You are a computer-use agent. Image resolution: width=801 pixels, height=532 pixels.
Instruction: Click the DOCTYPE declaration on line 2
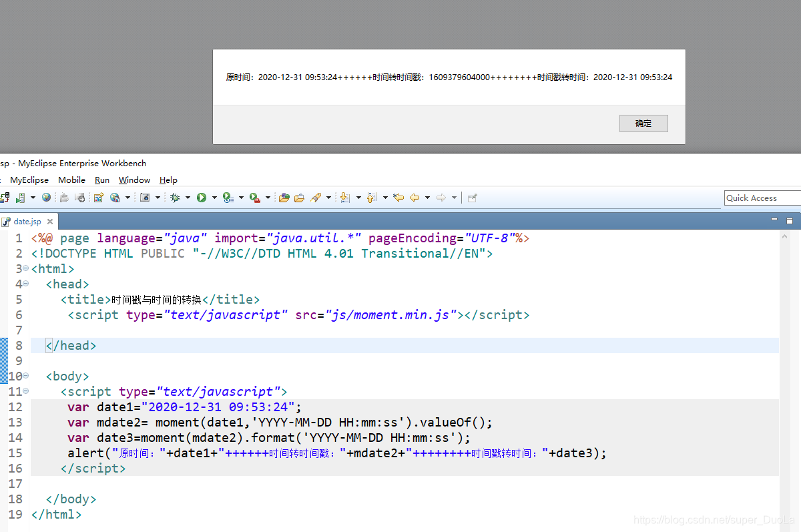tap(262, 254)
